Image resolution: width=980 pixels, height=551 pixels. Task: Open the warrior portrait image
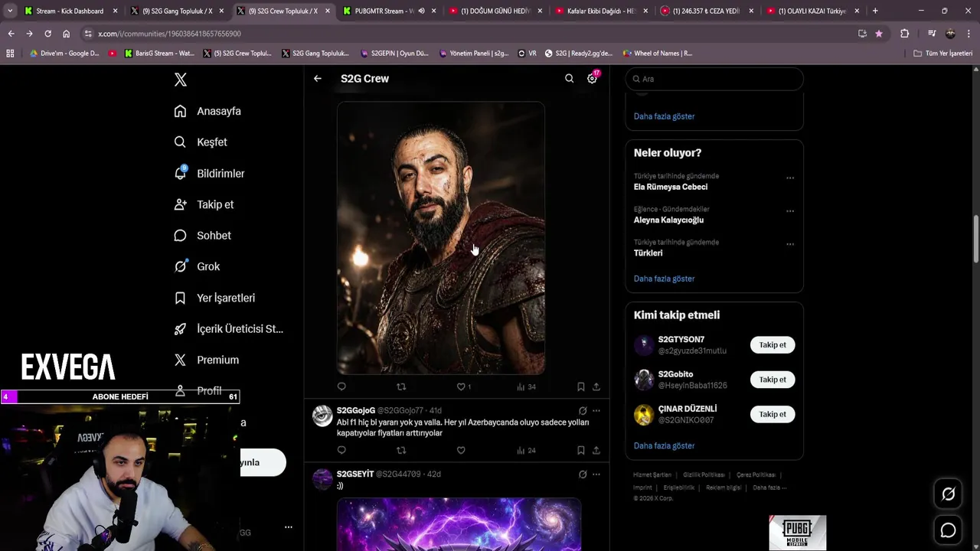coord(441,238)
